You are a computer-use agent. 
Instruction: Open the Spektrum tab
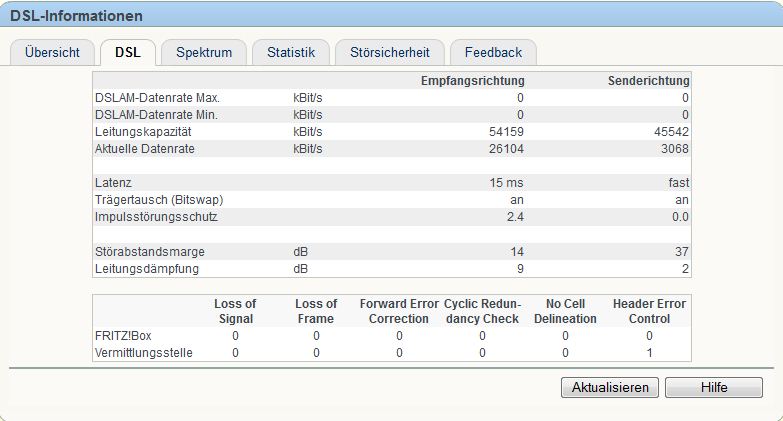pyautogui.click(x=204, y=52)
